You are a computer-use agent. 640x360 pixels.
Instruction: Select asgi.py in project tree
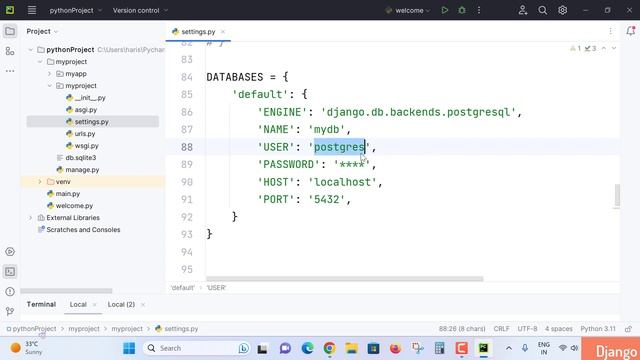[81, 110]
